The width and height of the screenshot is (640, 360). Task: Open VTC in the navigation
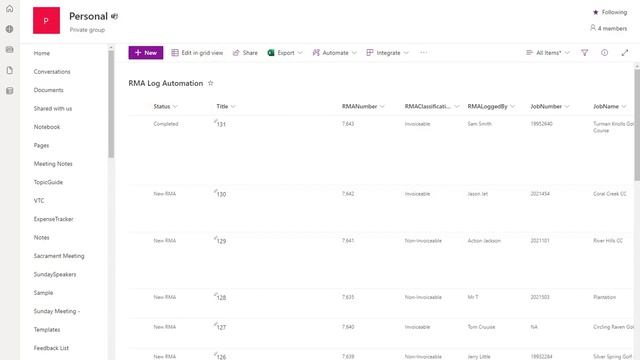39,200
